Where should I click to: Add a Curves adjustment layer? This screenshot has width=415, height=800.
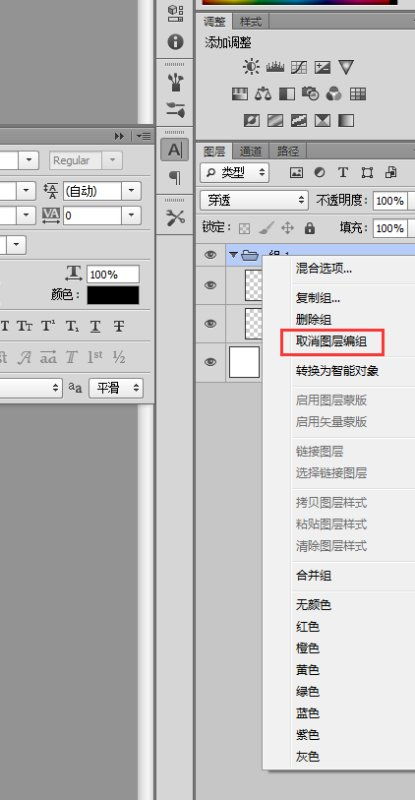point(299,67)
